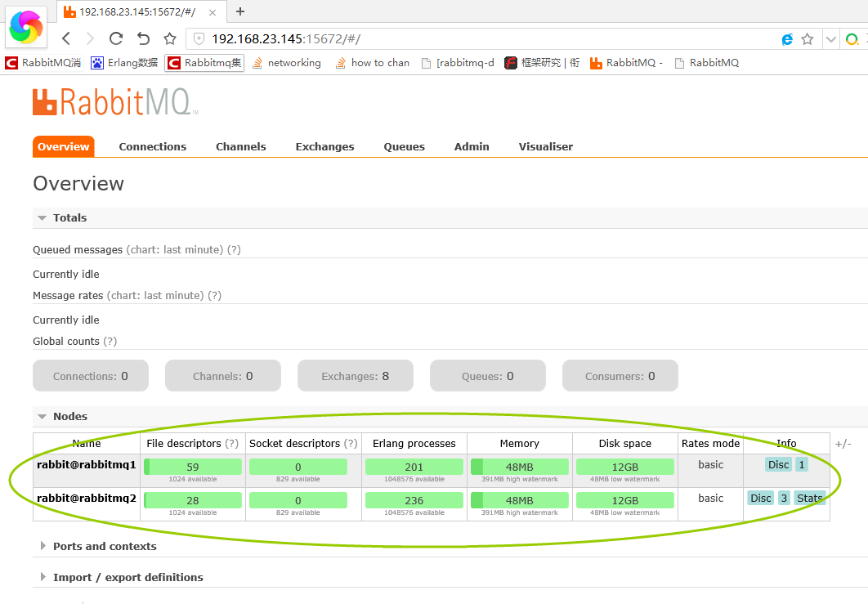Reload the page with refresh icon
Image resolution: width=868 pixels, height=604 pixels.
pos(116,38)
